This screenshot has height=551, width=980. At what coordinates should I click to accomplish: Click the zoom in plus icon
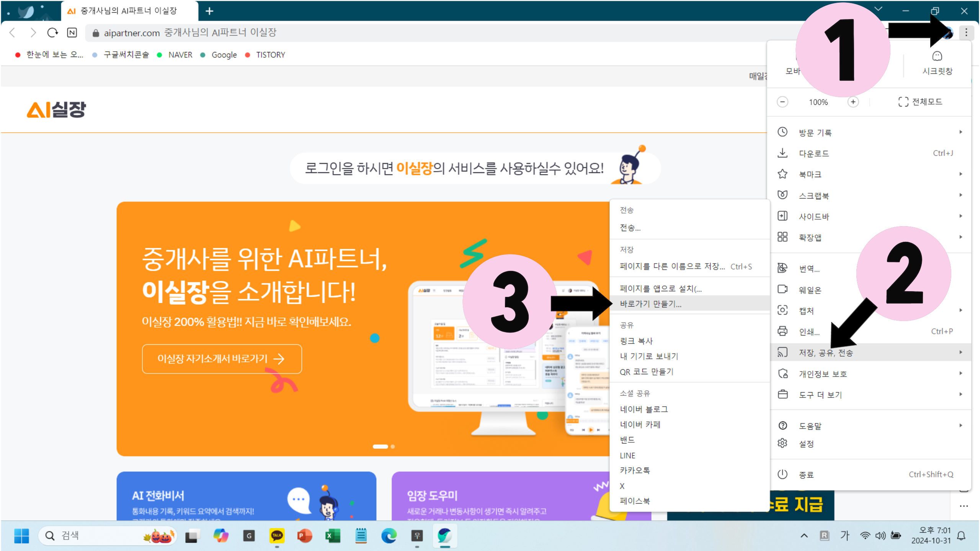(853, 102)
